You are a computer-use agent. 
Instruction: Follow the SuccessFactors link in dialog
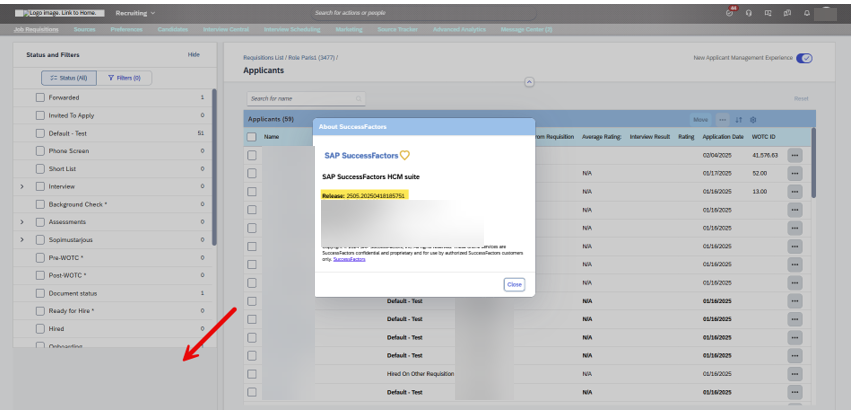tap(350, 260)
